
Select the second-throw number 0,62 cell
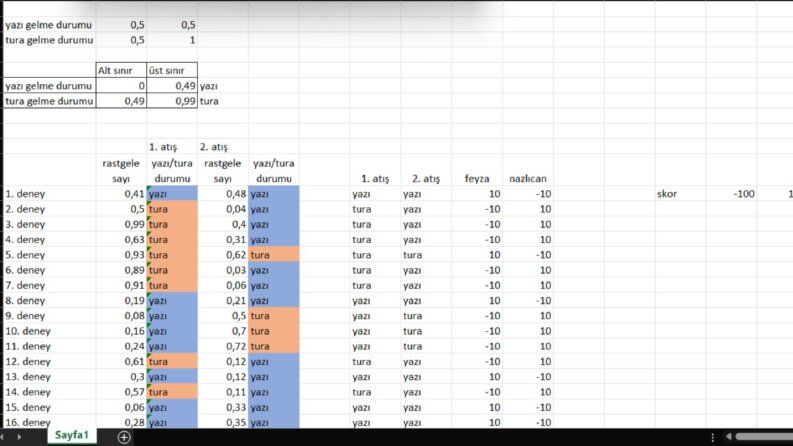tap(223, 255)
